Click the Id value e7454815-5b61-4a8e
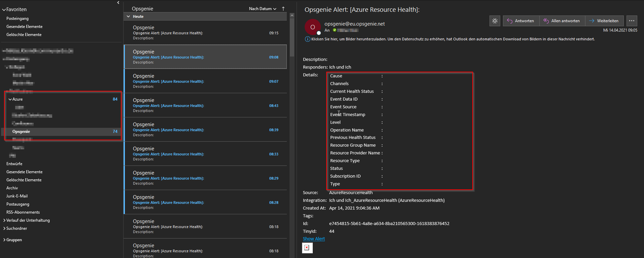 [389, 223]
